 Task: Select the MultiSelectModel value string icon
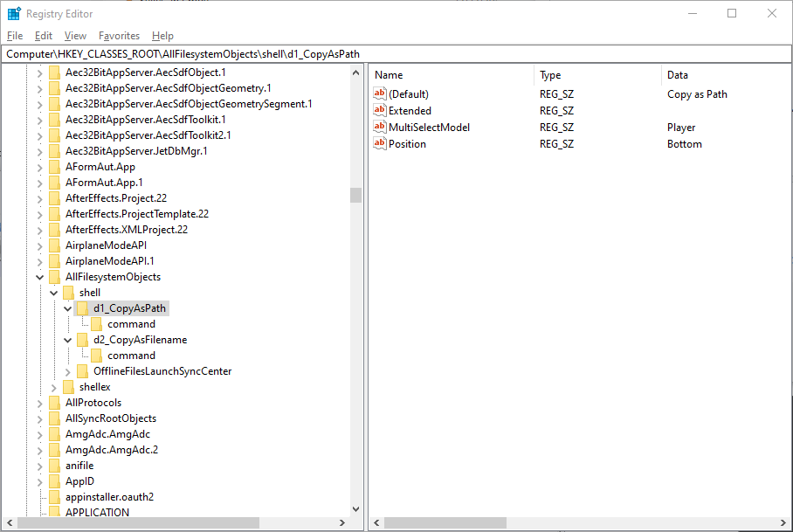pyautogui.click(x=380, y=127)
